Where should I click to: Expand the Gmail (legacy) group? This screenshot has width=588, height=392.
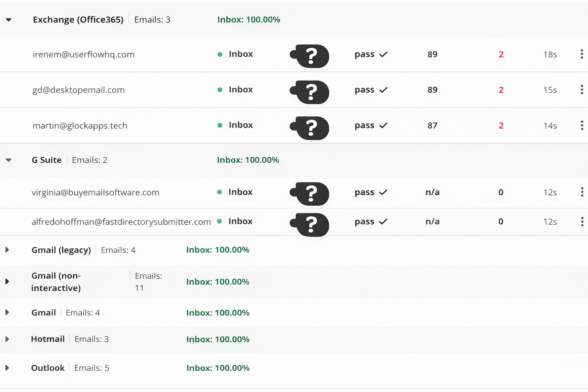[x=7, y=250]
